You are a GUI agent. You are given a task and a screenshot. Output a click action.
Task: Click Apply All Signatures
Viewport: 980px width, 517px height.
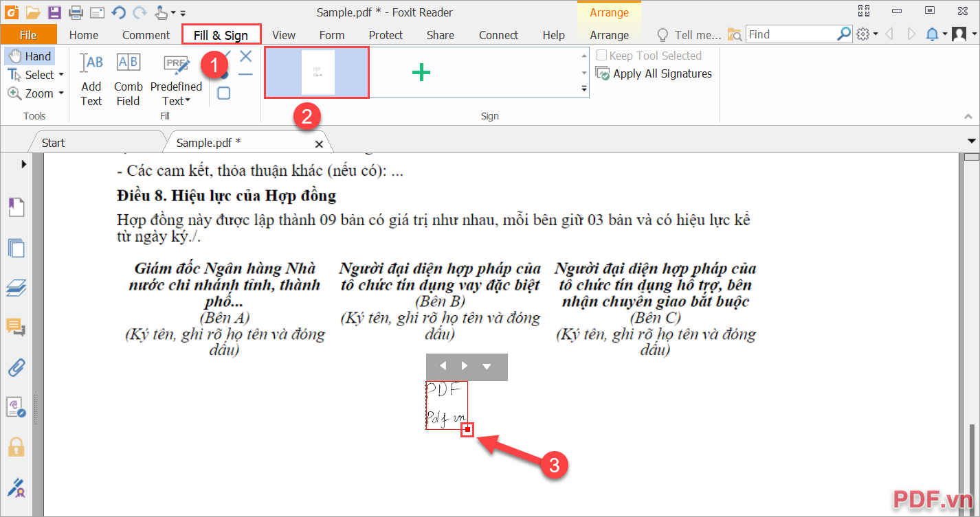click(x=654, y=74)
